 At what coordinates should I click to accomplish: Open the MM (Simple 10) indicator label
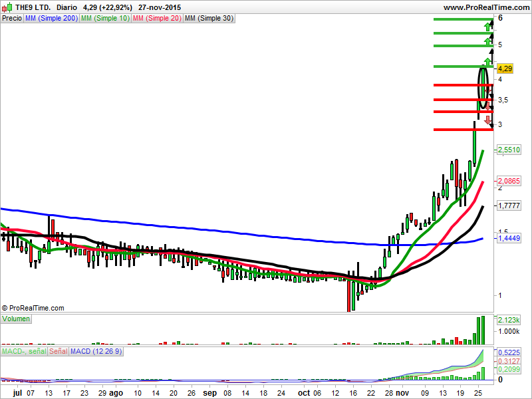(x=105, y=19)
